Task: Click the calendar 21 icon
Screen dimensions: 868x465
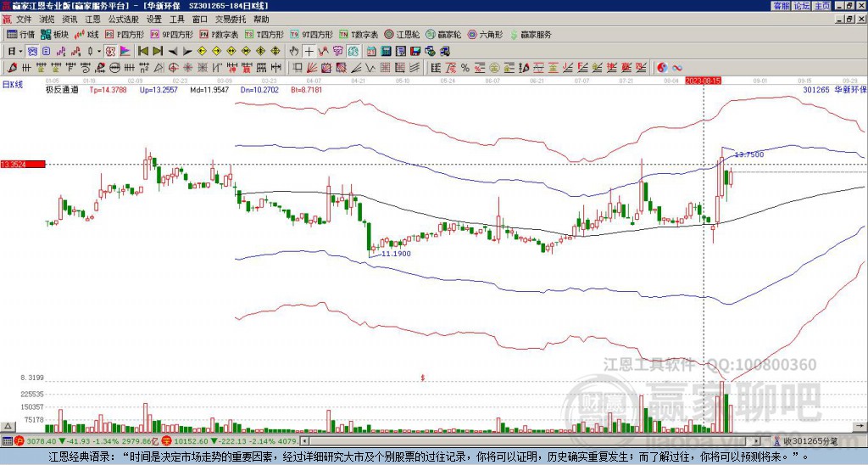Action: coord(371,52)
